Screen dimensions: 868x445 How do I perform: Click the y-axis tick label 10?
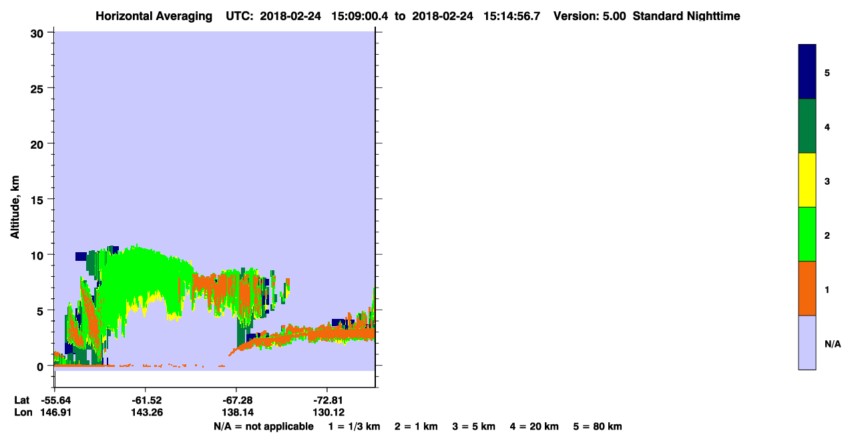pyautogui.click(x=39, y=255)
